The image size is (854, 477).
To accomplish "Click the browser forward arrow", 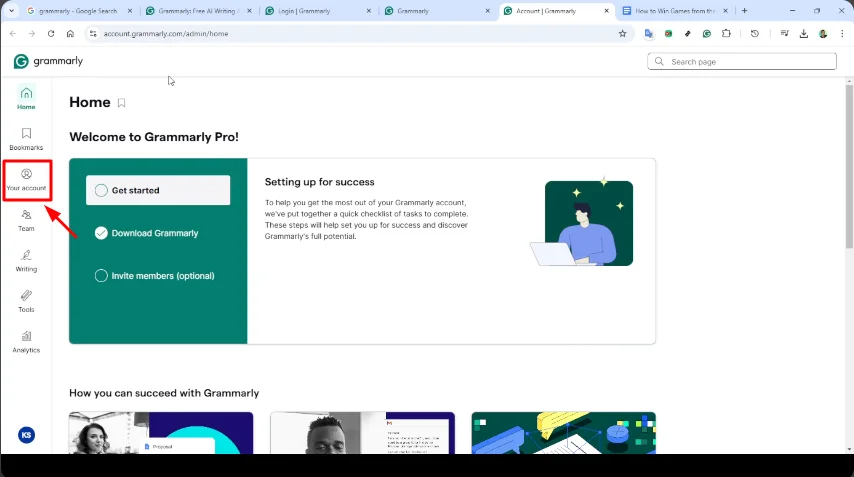I will [32, 34].
